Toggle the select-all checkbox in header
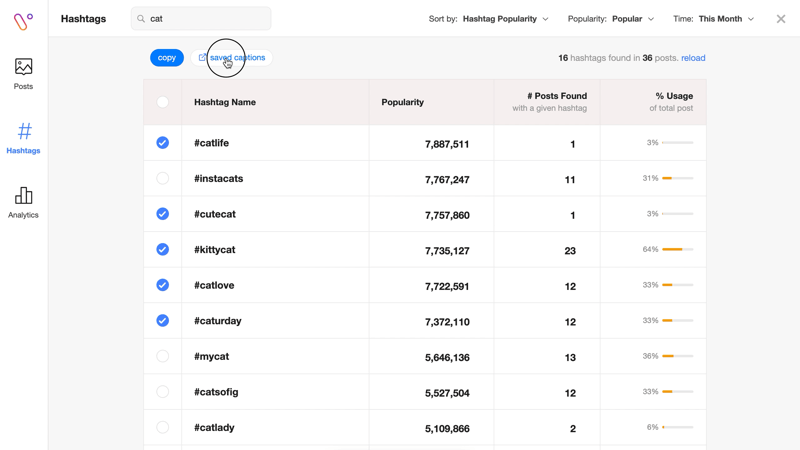 (x=163, y=102)
